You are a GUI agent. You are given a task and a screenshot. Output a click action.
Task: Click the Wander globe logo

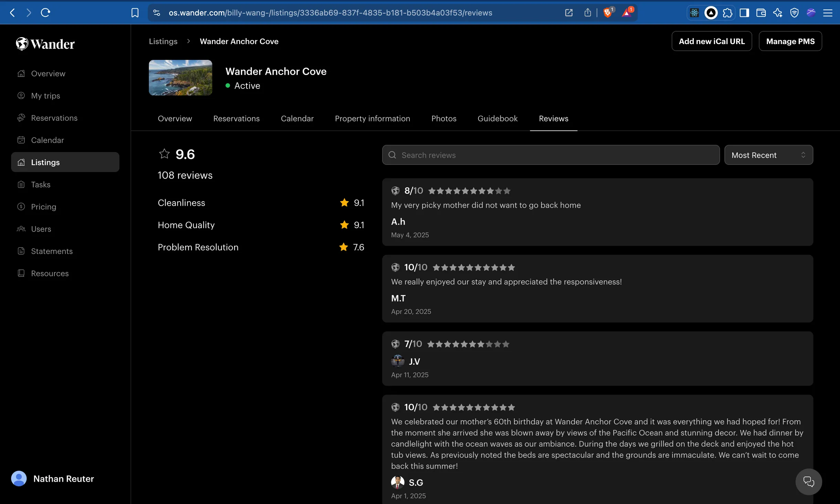(22, 44)
